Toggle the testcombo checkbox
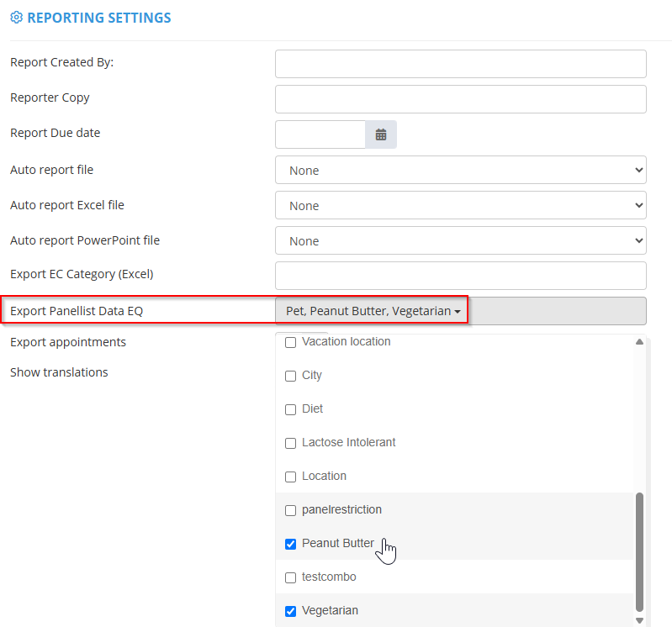 click(x=291, y=577)
